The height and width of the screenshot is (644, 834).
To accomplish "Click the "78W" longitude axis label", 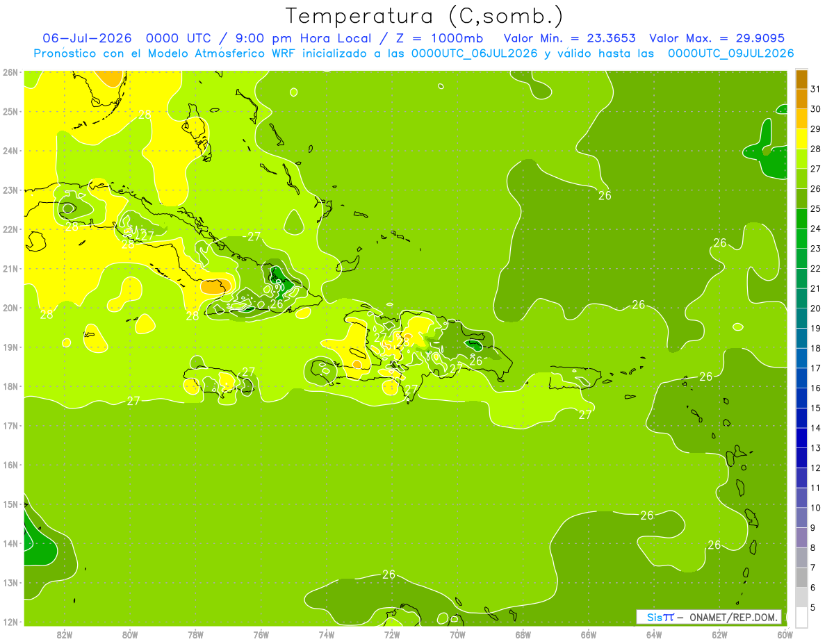I will [x=195, y=634].
